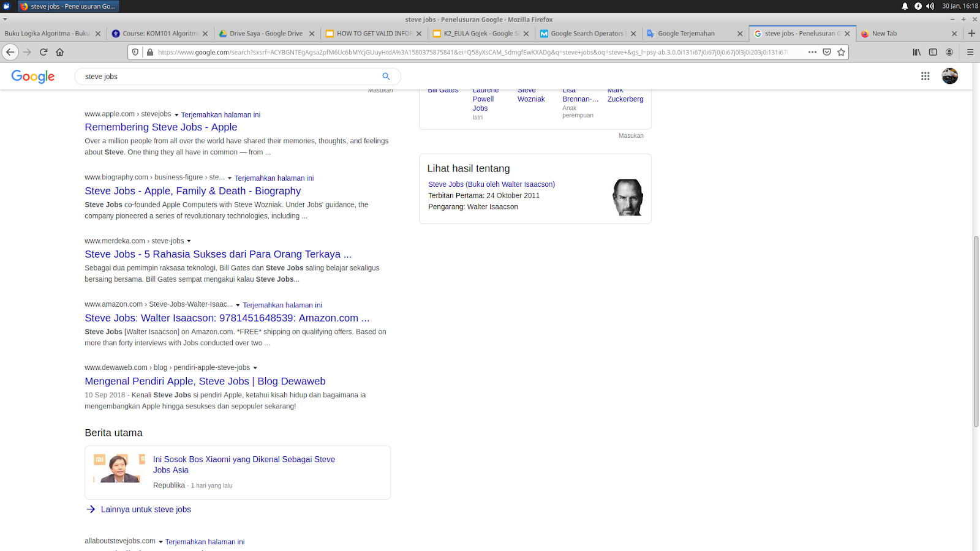The height and width of the screenshot is (551, 980).
Task: Reload the current page
Action: [43, 52]
